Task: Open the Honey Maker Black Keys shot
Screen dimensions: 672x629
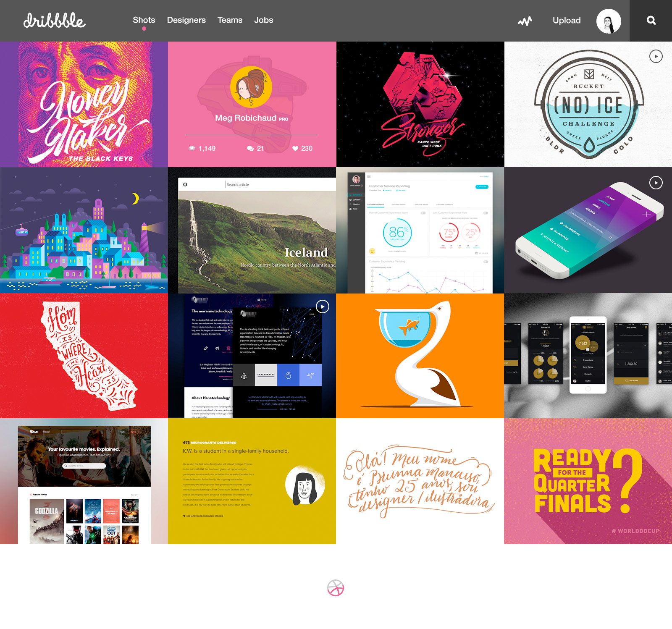Action: tap(84, 104)
